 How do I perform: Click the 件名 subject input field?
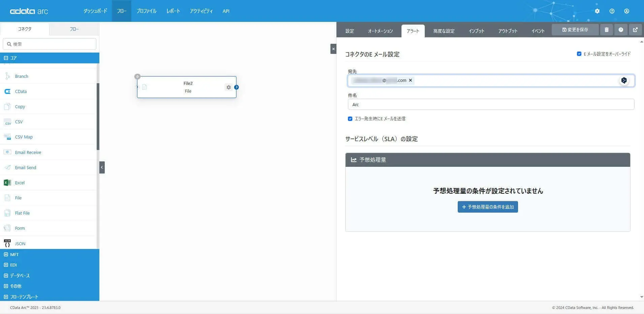click(491, 104)
